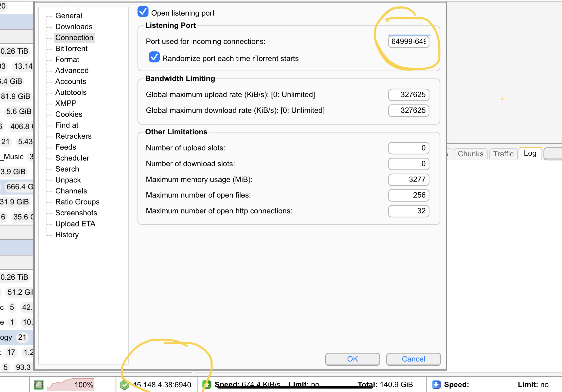
Task: Click the 100% CPU usage graph
Action: click(70, 385)
